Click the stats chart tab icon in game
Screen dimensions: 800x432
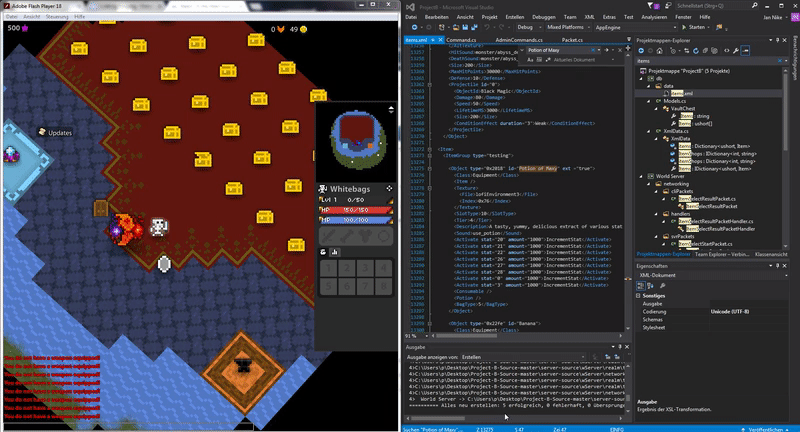point(335,252)
